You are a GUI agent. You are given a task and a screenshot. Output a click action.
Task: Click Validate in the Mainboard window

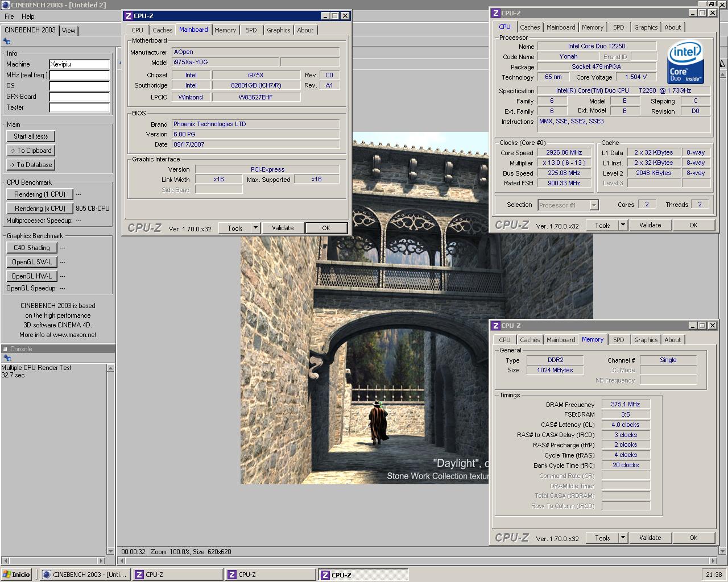point(283,228)
